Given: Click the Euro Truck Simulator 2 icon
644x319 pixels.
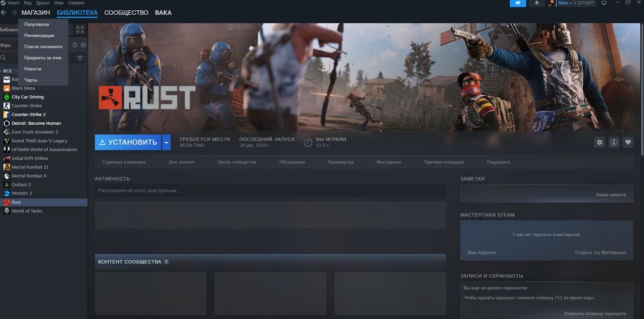Looking at the screenshot, I should pyautogui.click(x=6, y=132).
